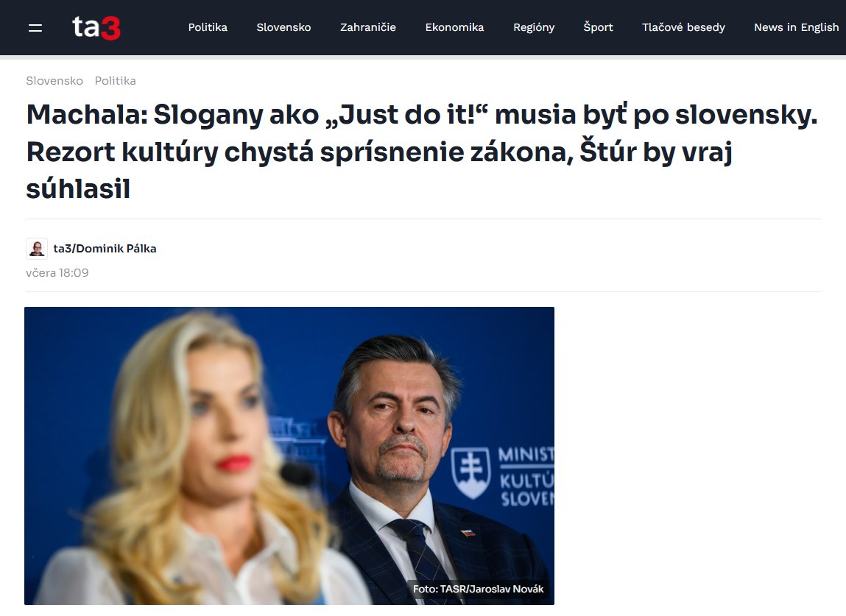The image size is (846, 616).
Task: Click the publication timestamp včera 18:09
Action: [57, 272]
